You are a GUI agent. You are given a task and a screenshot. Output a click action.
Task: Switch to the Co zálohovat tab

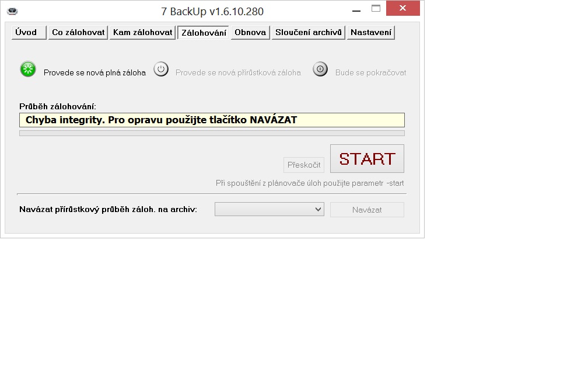(78, 33)
